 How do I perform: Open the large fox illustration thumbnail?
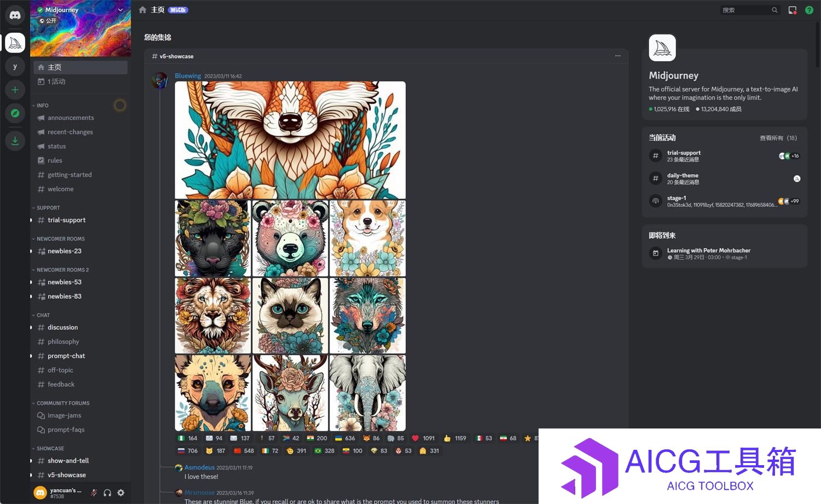(x=290, y=140)
